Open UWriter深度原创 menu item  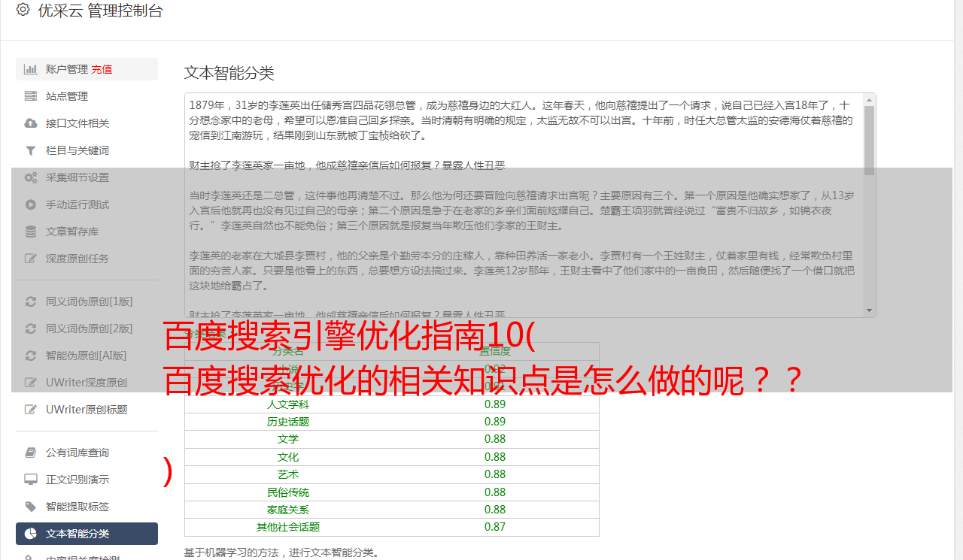click(x=87, y=383)
